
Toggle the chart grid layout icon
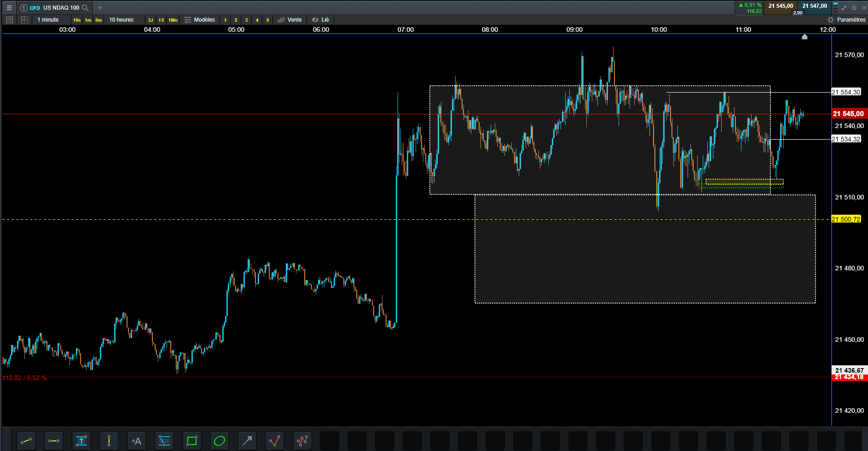pos(25,20)
